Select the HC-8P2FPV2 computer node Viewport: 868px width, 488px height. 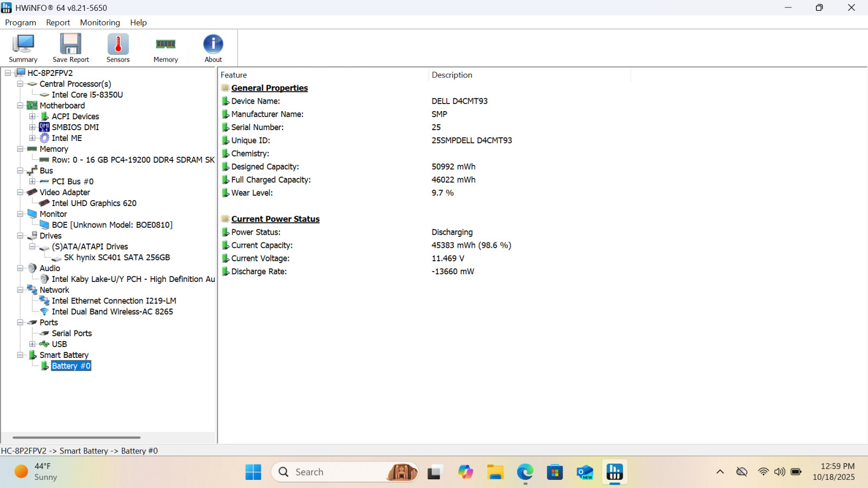(x=50, y=73)
